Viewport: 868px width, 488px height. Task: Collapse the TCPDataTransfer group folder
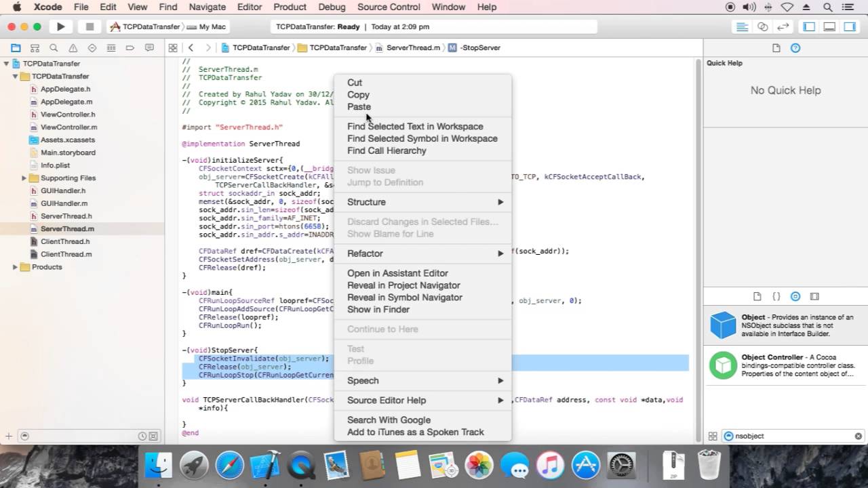pos(15,77)
